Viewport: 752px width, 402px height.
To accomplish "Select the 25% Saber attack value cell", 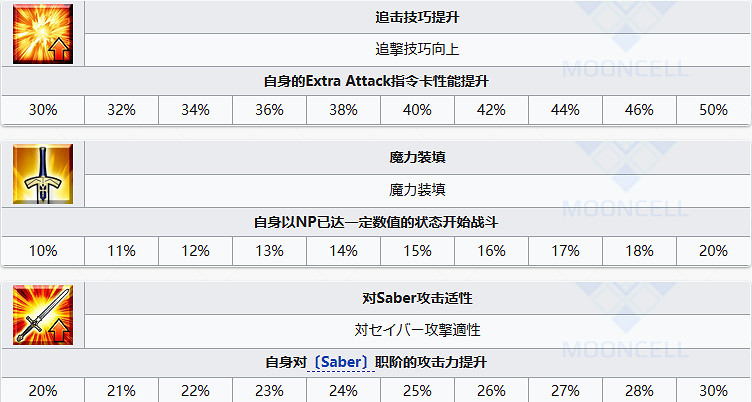I will click(417, 389).
